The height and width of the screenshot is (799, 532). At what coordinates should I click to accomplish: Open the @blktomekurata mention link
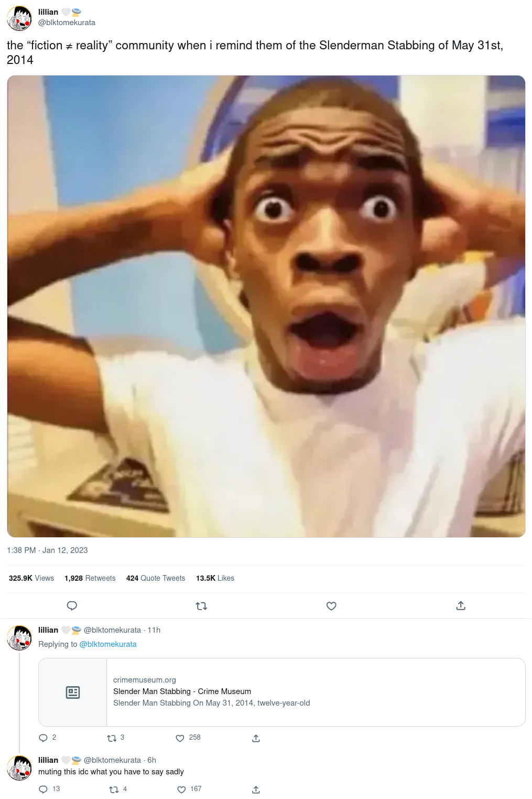pyautogui.click(x=108, y=644)
